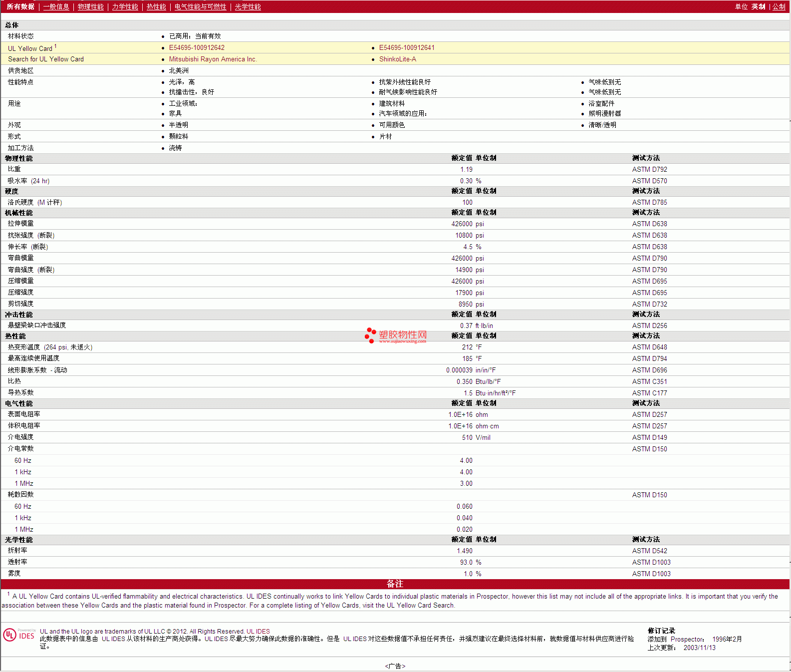Switch to the 一般信息 tab

[56, 7]
